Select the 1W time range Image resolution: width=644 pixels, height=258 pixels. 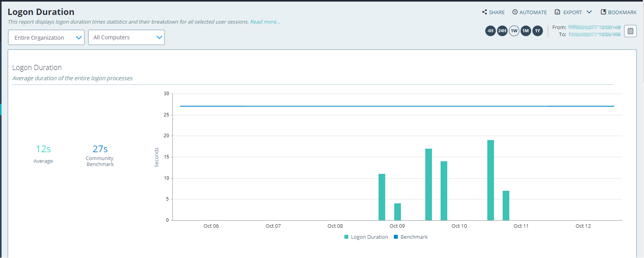[514, 31]
